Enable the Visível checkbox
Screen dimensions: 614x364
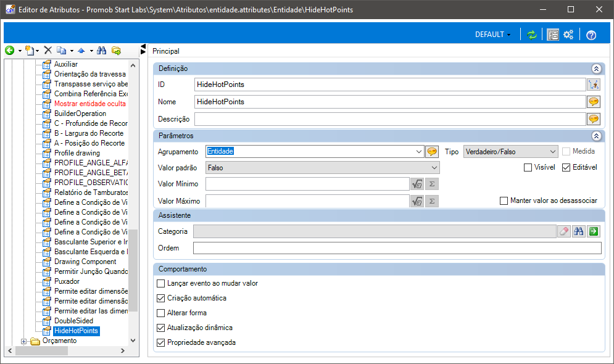[528, 168]
